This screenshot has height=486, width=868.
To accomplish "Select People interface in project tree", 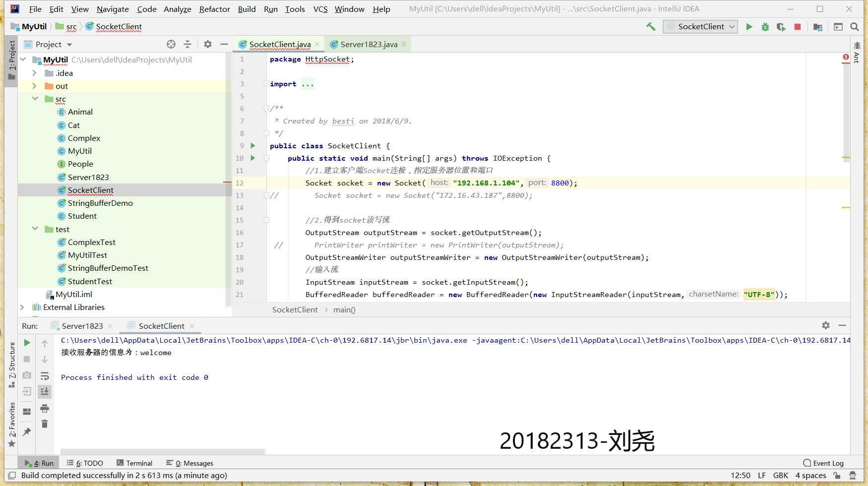I will (x=80, y=164).
